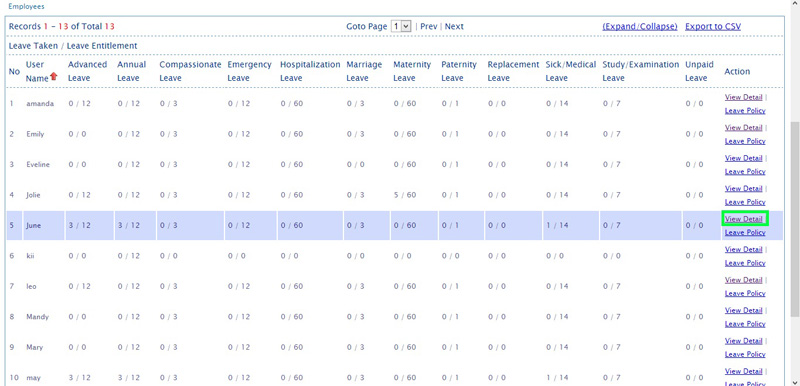Select user name June
The image size is (800, 386).
(x=34, y=225)
